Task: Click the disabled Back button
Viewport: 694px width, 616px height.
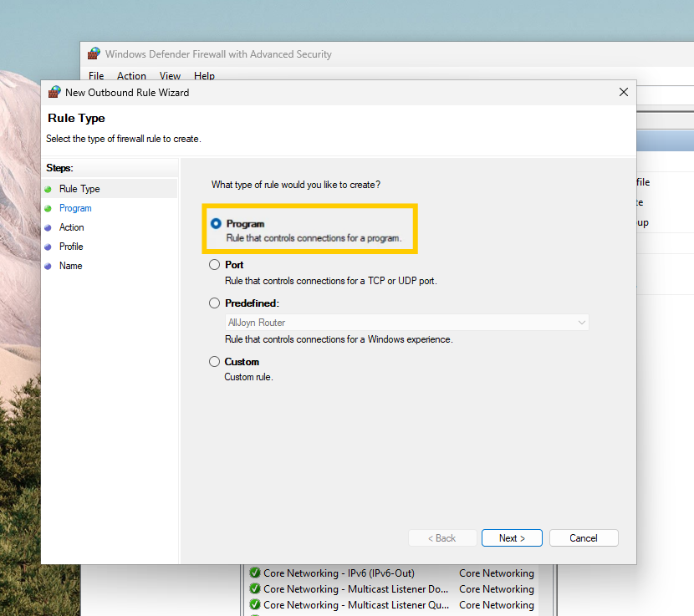Action: [442, 538]
